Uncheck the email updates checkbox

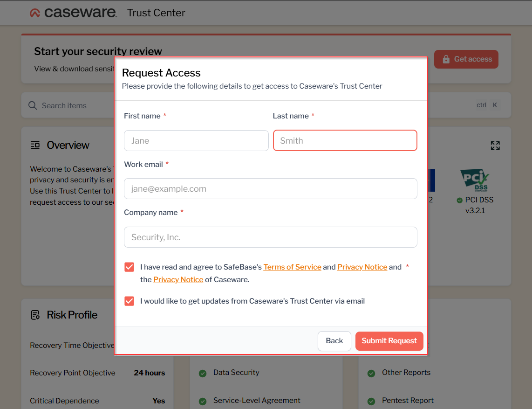[x=129, y=301]
